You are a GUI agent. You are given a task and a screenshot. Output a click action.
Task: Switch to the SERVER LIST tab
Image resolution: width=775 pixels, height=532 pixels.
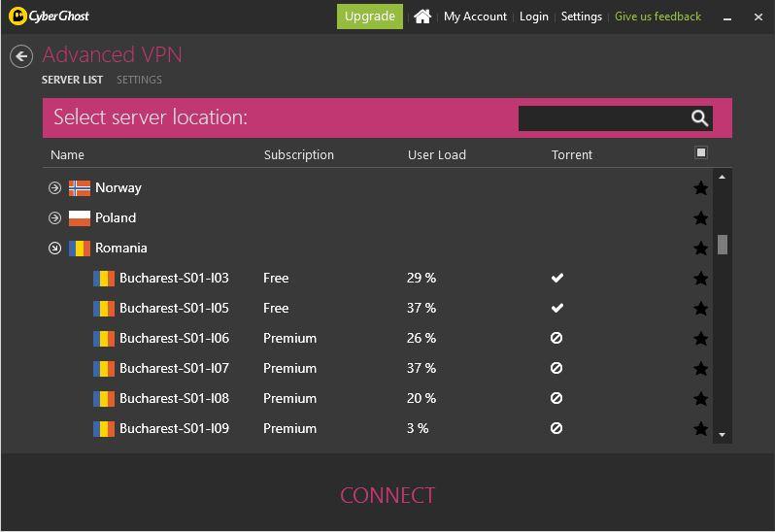coord(72,80)
